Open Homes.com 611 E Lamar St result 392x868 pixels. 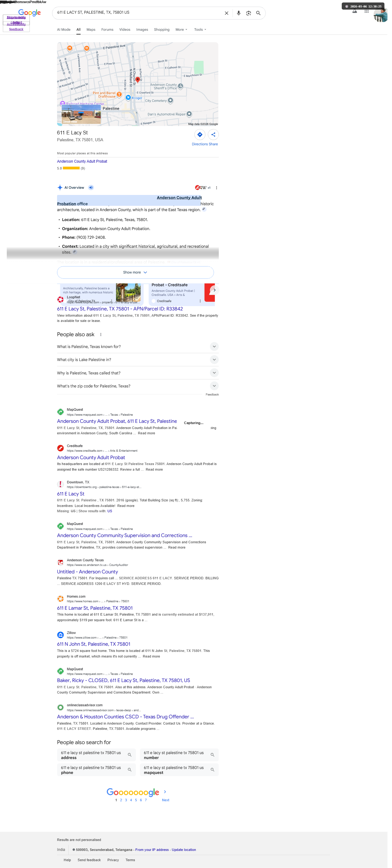(x=95, y=608)
